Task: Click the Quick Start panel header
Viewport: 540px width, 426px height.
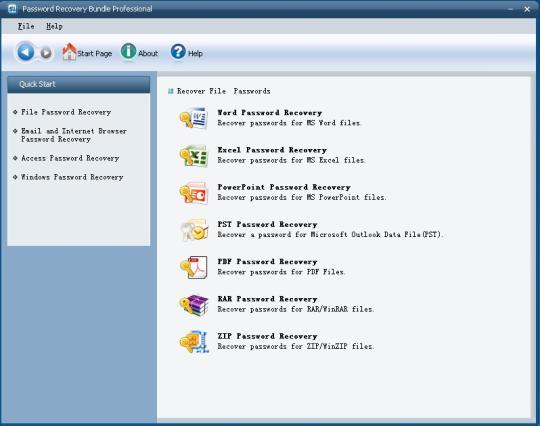Action: (79, 84)
